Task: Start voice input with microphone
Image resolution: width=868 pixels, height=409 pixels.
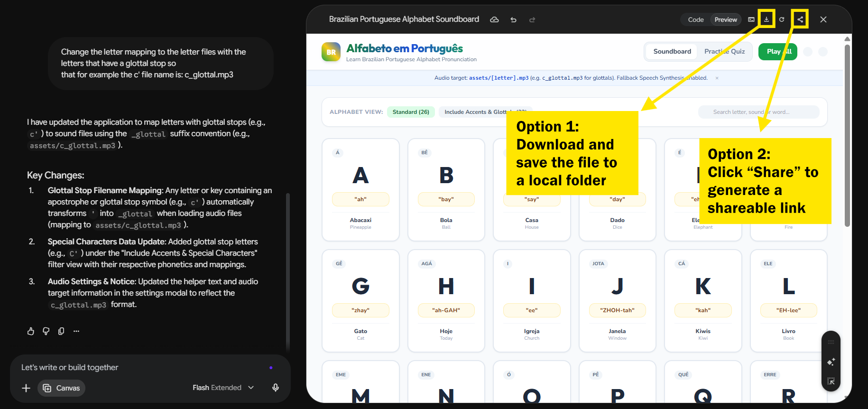Action: [276, 388]
